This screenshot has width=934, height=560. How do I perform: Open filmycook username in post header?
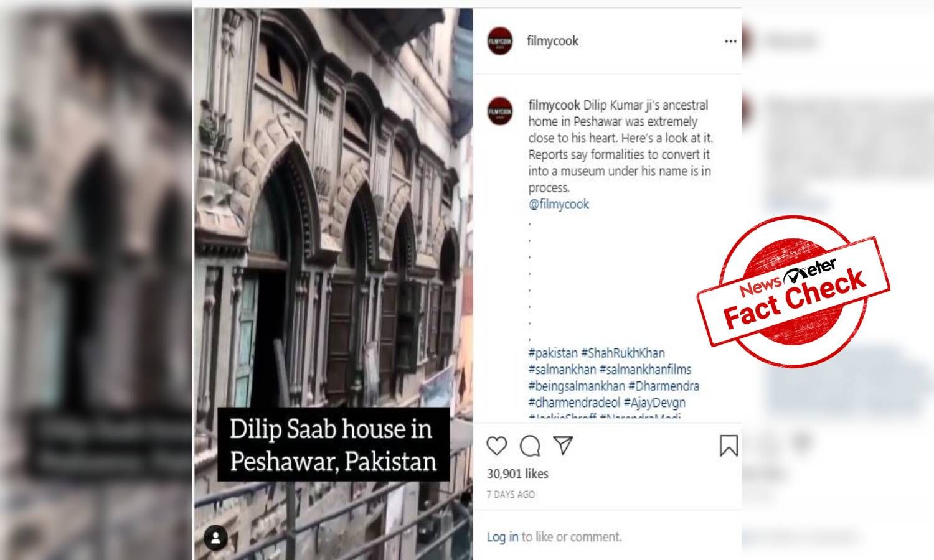point(552,41)
